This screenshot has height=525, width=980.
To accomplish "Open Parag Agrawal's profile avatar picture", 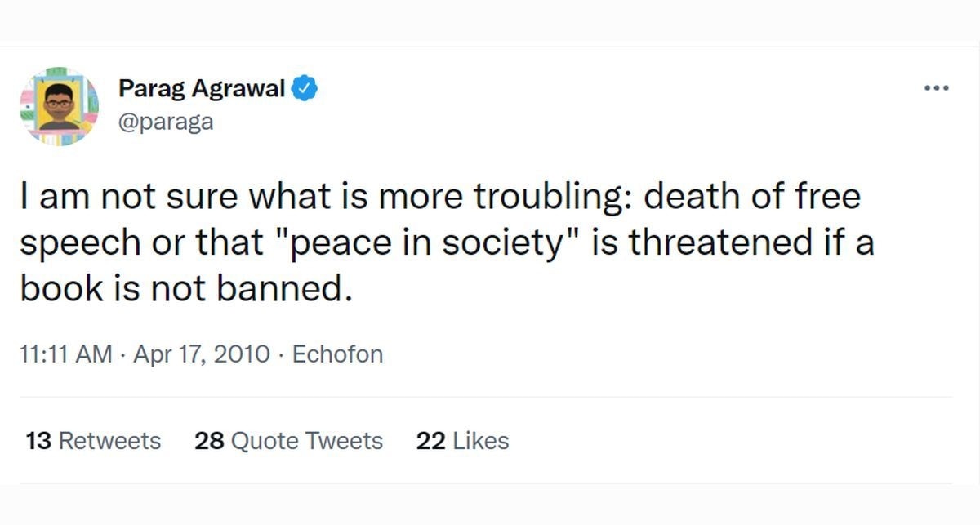I will tap(59, 107).
